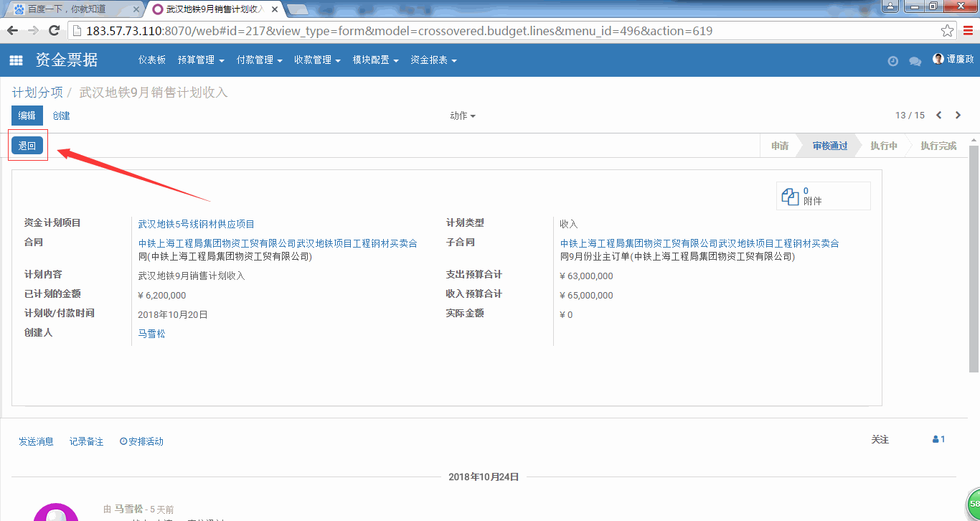Click the activities clock icon in navbar
980x521 pixels.
892,61
